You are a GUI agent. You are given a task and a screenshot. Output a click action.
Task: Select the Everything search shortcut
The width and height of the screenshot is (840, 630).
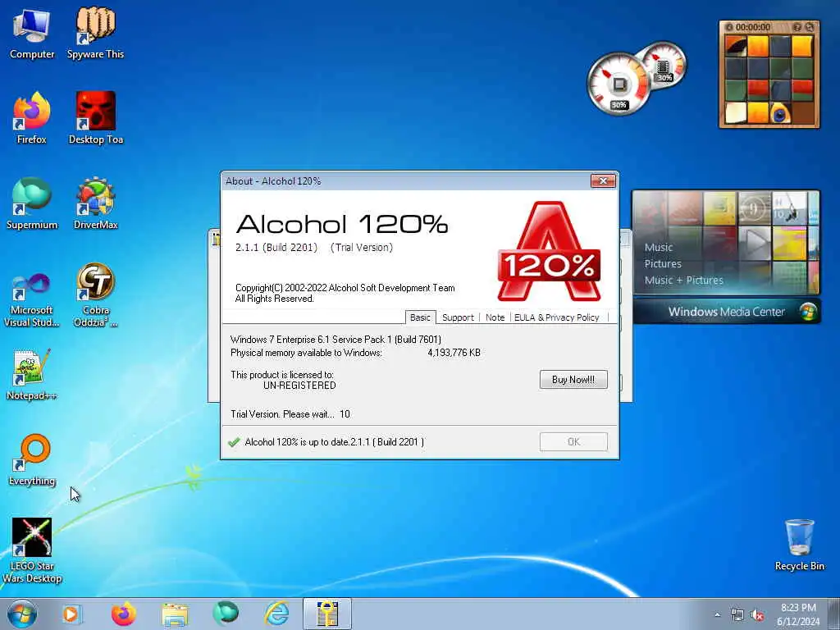32,459
